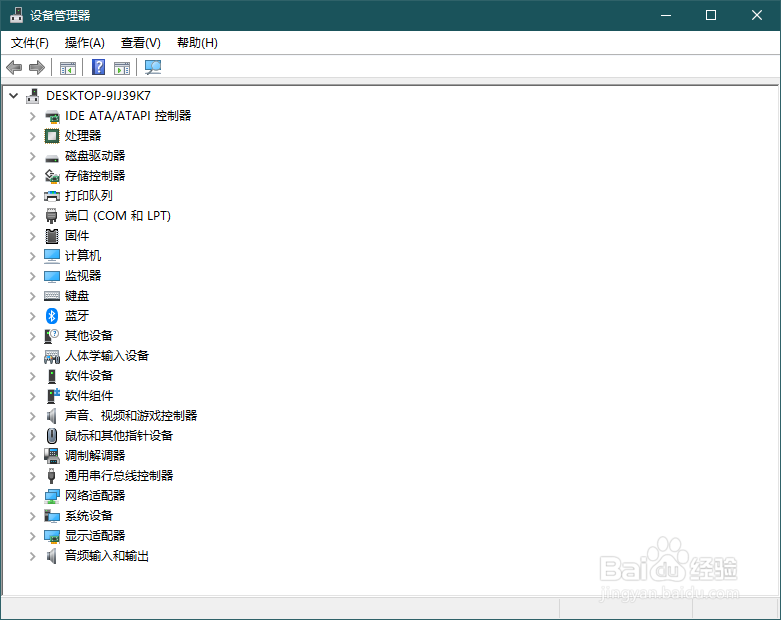Select the 计算机 label
The width and height of the screenshot is (781, 620).
click(x=83, y=255)
